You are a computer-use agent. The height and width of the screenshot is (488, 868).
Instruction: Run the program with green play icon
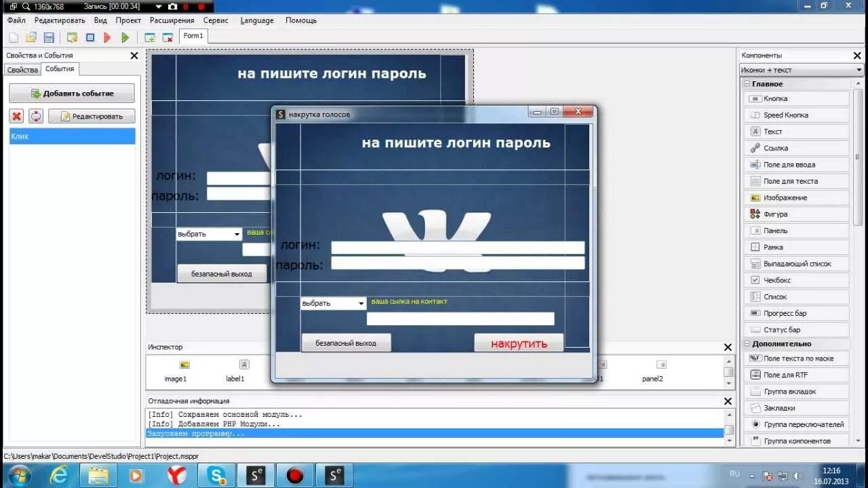coord(125,37)
